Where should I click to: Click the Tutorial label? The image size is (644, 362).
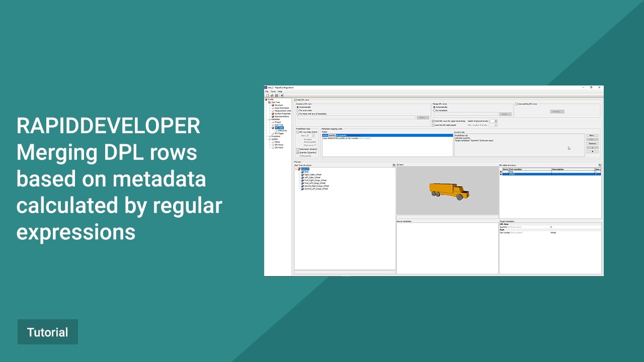[48, 332]
